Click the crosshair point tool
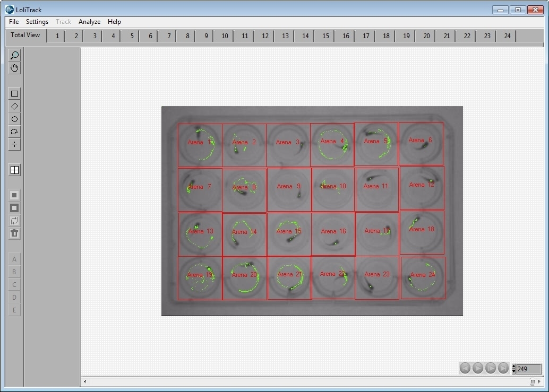This screenshot has height=392, width=549. click(14, 144)
